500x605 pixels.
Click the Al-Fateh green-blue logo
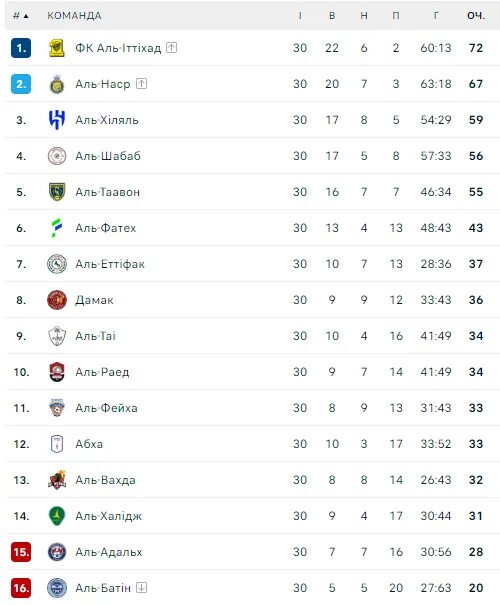click(x=57, y=228)
